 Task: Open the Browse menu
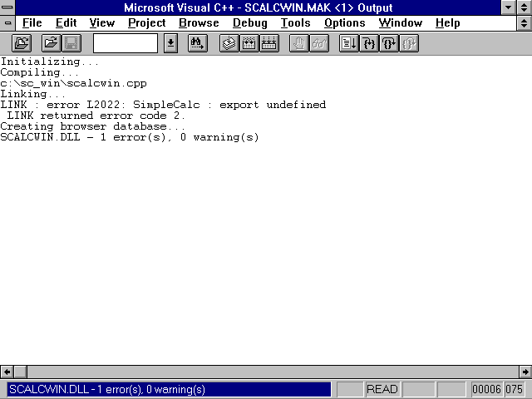[199, 23]
